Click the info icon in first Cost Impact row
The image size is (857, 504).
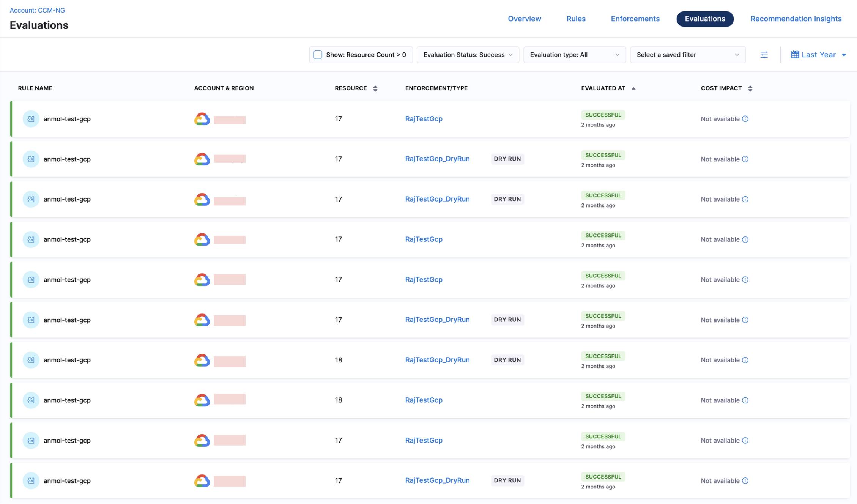point(745,119)
